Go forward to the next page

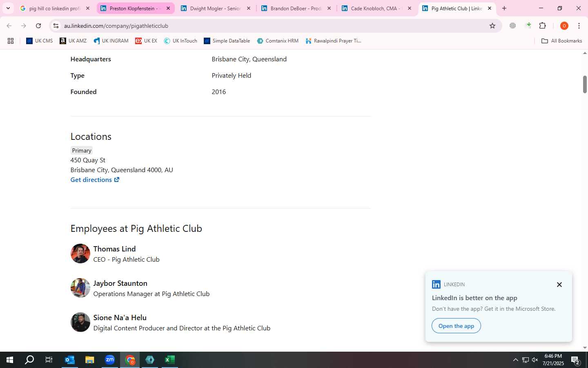24,26
